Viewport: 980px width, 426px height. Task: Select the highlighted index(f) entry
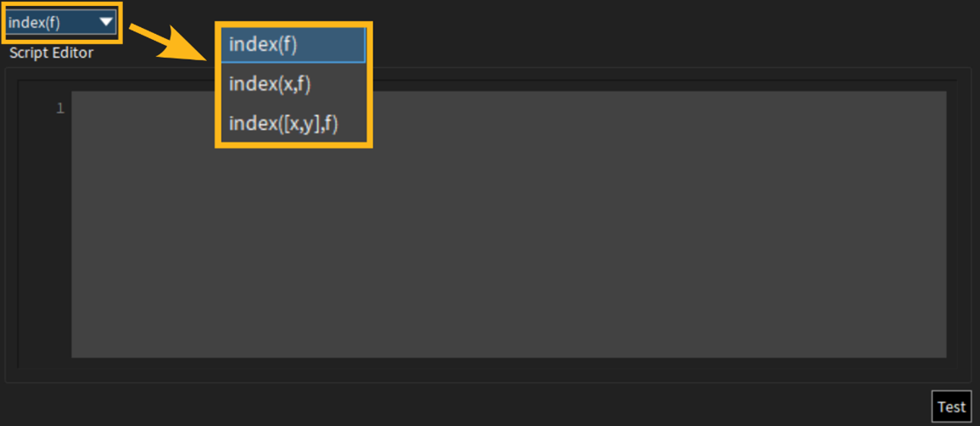(293, 45)
